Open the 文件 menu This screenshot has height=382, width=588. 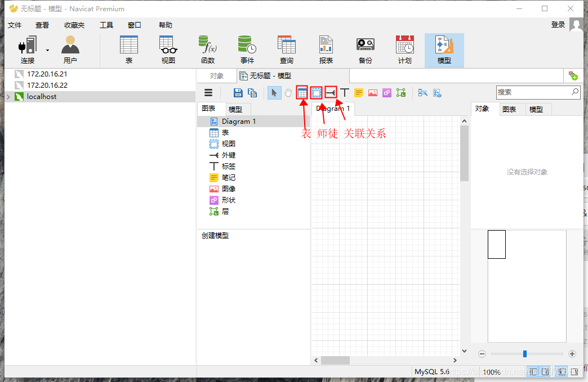(x=15, y=25)
